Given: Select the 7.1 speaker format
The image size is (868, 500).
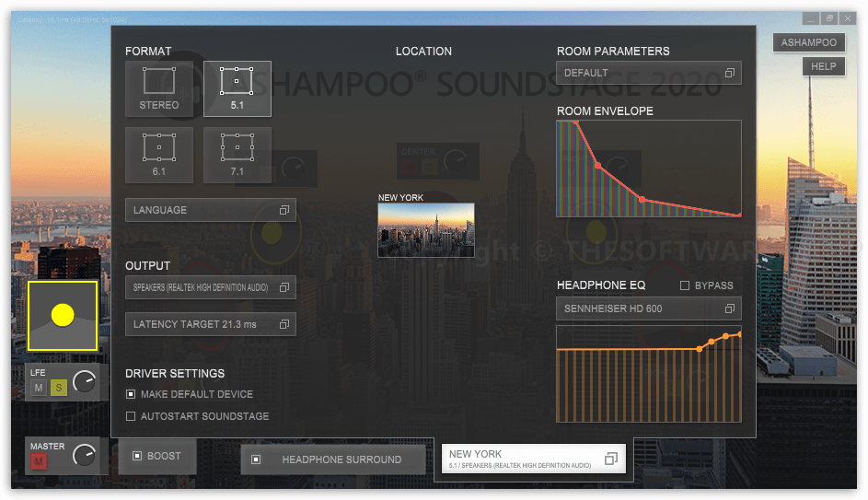Looking at the screenshot, I should tap(237, 155).
